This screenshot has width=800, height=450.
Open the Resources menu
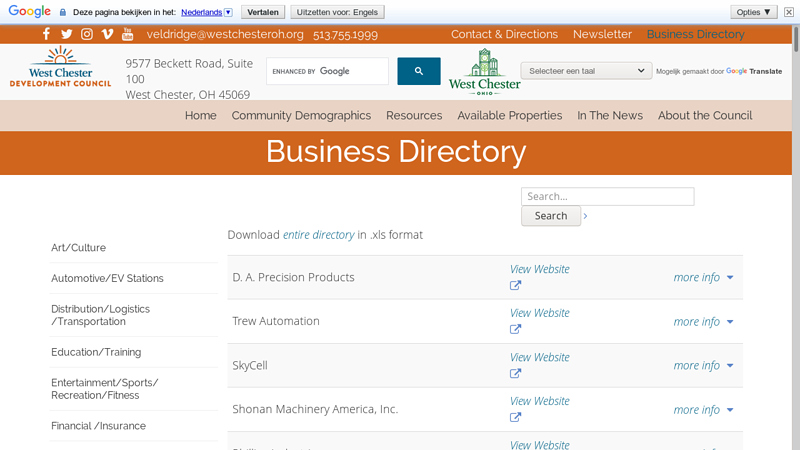[x=414, y=115]
